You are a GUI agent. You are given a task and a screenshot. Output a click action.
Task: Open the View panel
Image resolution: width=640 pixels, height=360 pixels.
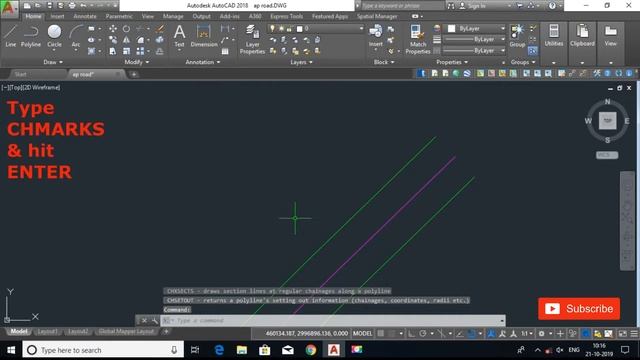point(611,36)
